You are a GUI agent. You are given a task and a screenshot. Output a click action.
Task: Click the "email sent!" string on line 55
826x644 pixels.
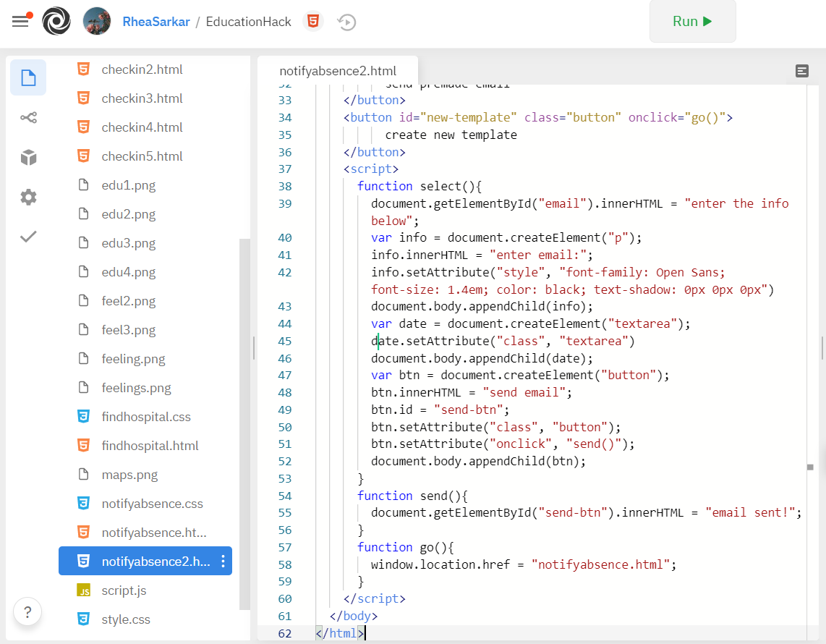point(750,512)
